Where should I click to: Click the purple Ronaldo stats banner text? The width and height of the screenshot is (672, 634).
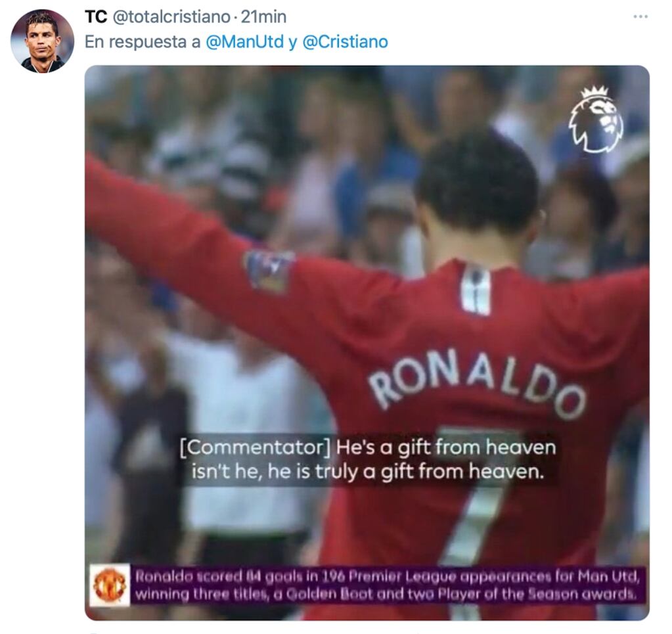[387, 585]
